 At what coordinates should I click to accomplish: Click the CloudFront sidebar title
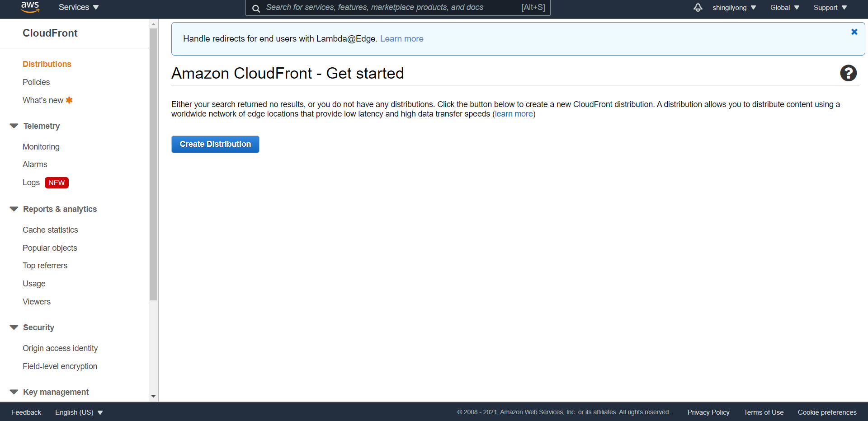(x=50, y=33)
